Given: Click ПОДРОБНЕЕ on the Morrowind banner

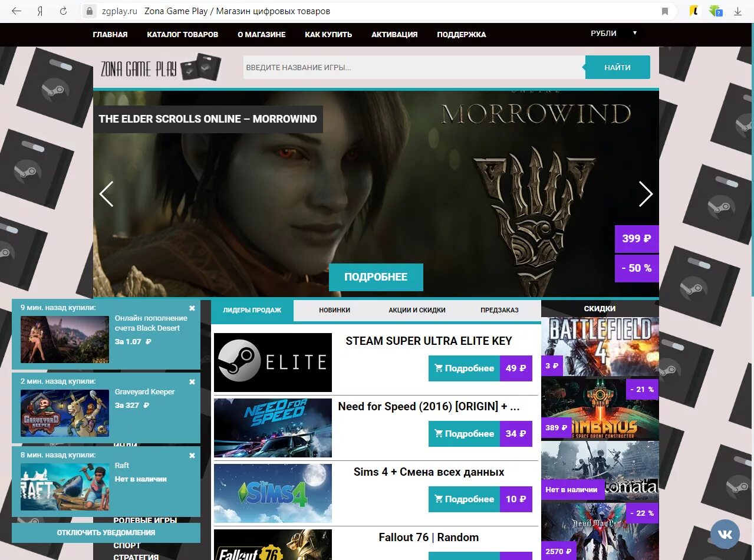Looking at the screenshot, I should click(376, 277).
